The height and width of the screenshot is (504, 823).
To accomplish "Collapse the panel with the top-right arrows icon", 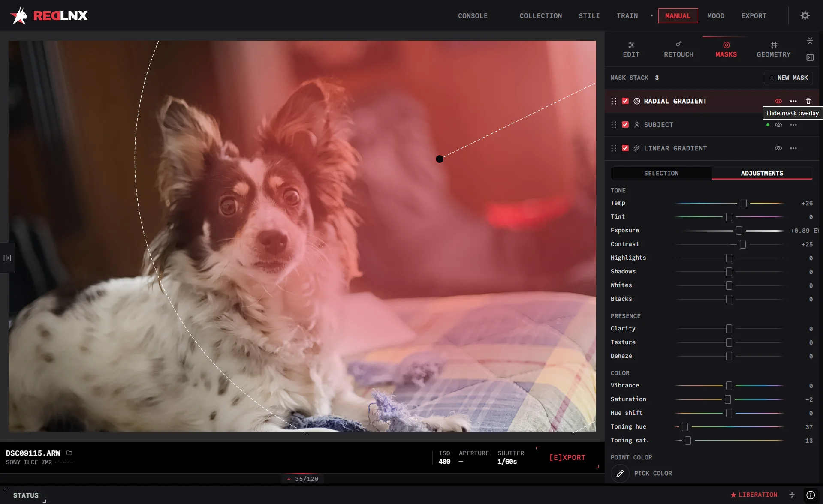I will (810, 41).
